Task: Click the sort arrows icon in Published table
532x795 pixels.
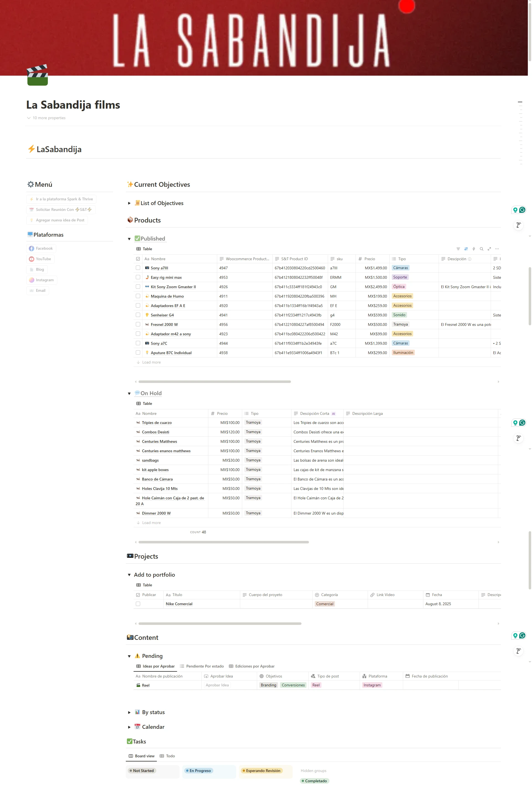Action: tap(466, 249)
